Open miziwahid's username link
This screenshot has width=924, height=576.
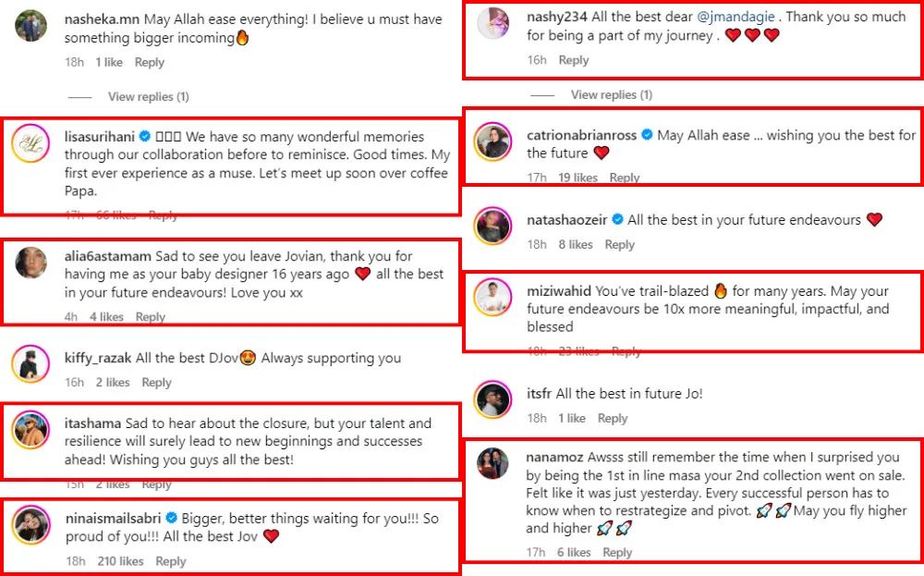559,291
